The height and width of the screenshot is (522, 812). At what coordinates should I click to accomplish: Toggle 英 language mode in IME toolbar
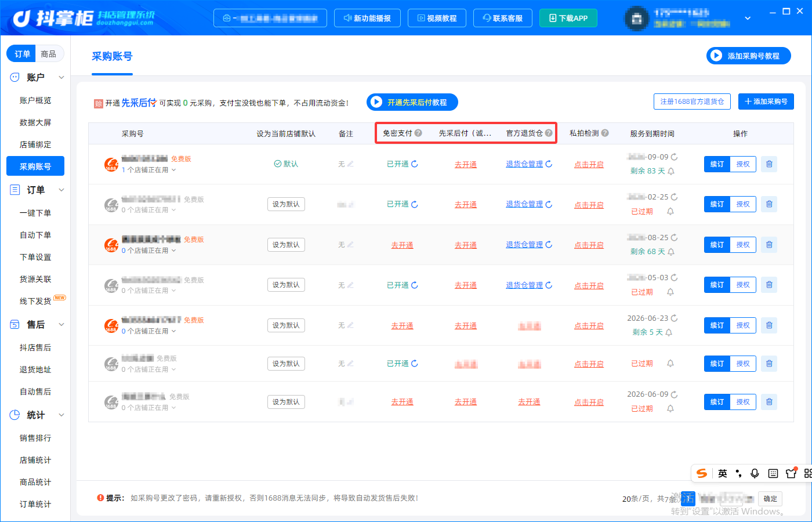click(723, 473)
